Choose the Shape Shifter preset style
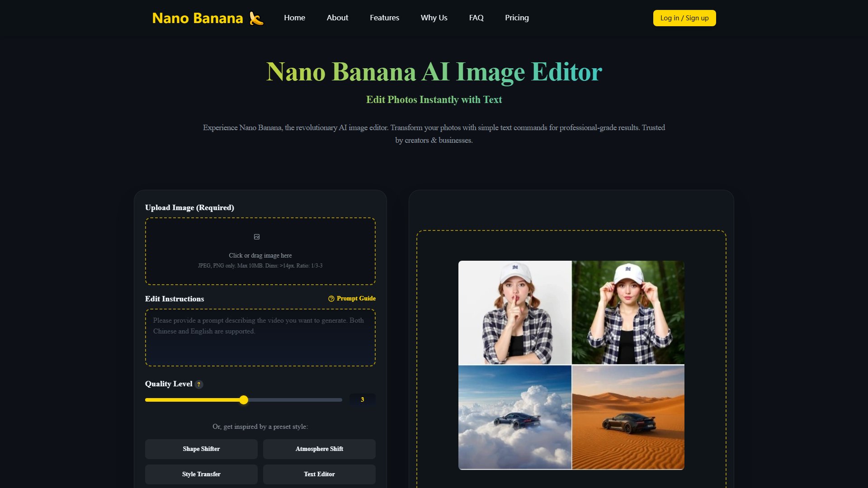 coord(201,449)
